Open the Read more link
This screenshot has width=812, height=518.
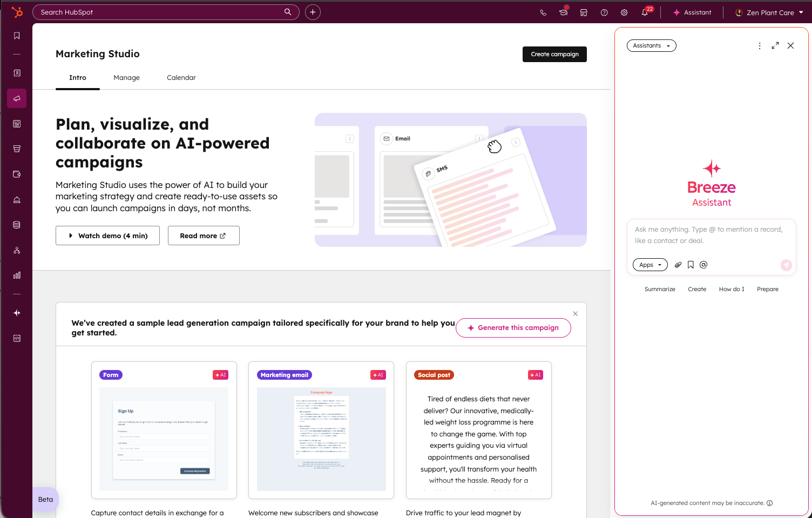(204, 236)
